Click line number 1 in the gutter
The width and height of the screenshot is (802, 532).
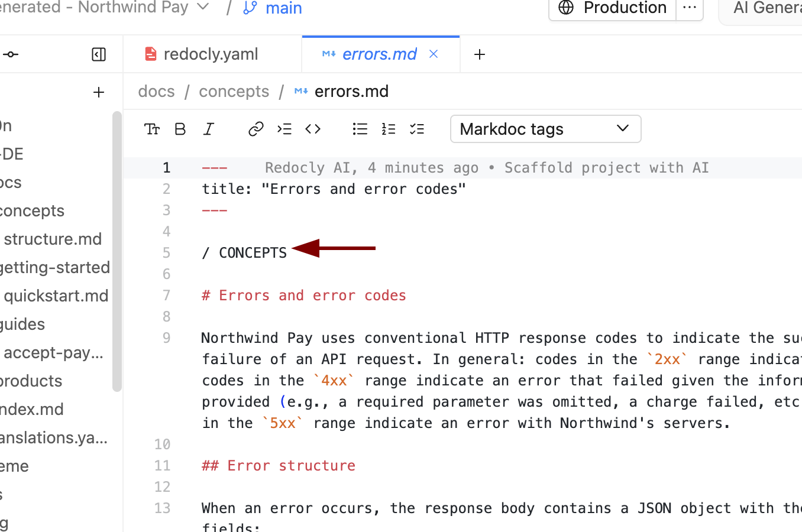tap(167, 168)
